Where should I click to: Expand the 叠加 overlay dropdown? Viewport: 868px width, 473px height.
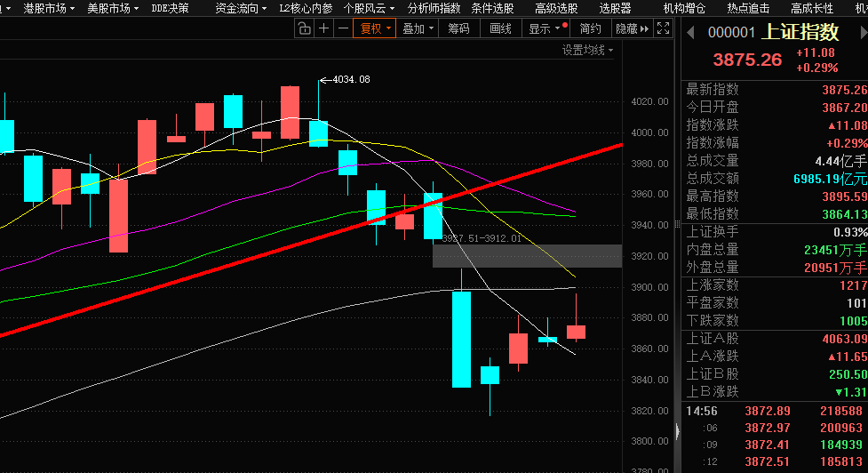[x=418, y=28]
